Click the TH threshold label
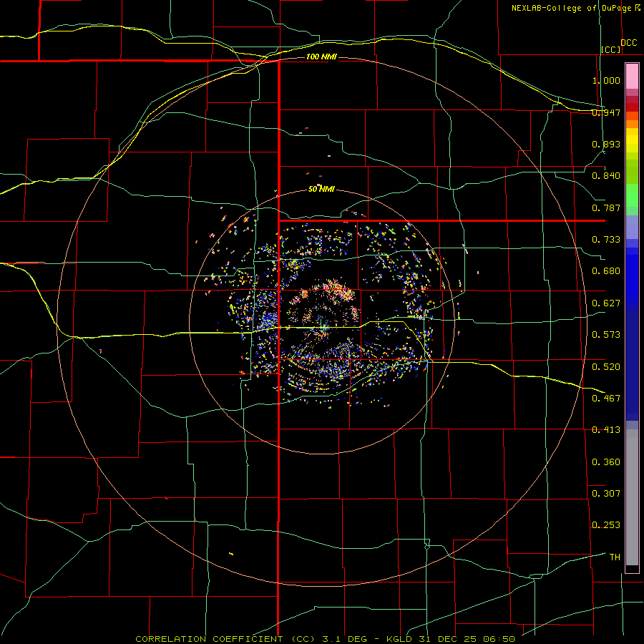 click(615, 557)
